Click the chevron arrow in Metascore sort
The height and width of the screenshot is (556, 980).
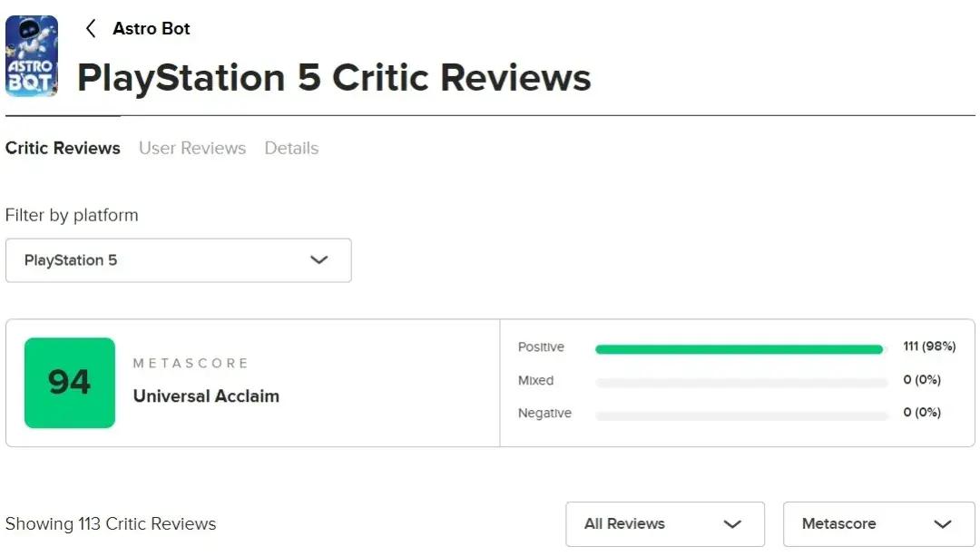pyautogui.click(x=942, y=524)
